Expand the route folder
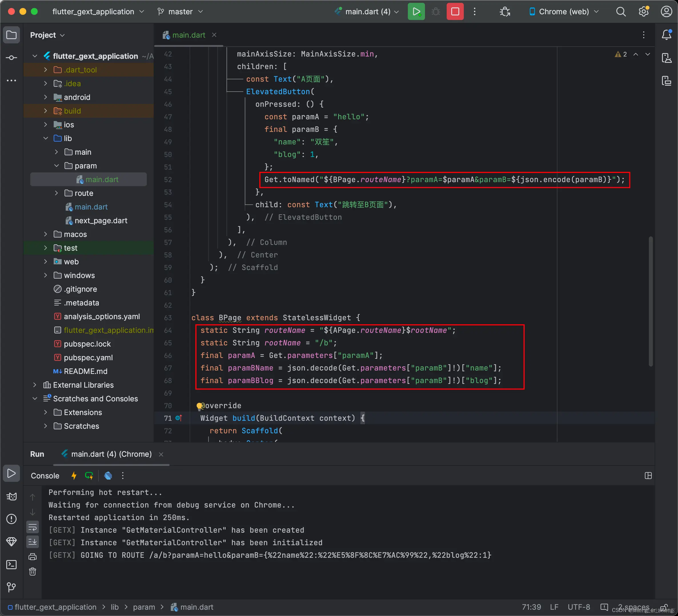Viewport: 678px width, 616px height. [57, 193]
